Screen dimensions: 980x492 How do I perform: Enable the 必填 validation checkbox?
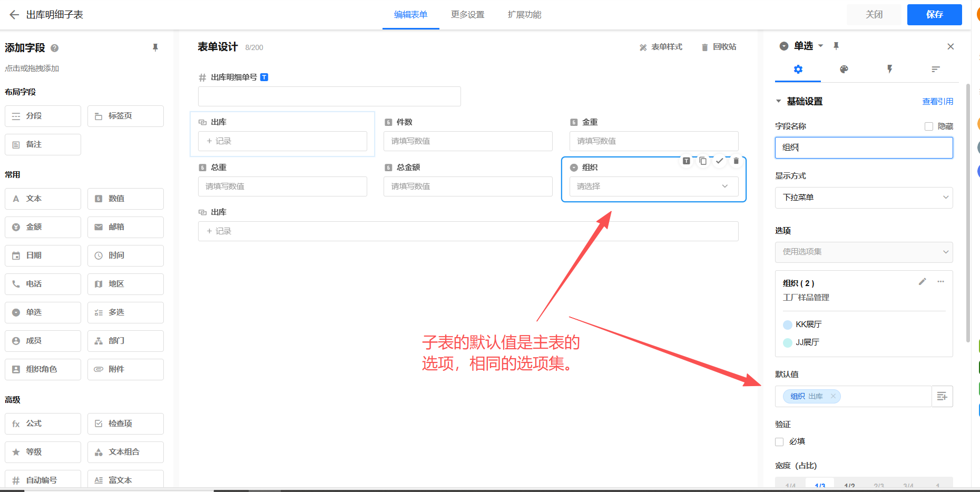[779, 442]
